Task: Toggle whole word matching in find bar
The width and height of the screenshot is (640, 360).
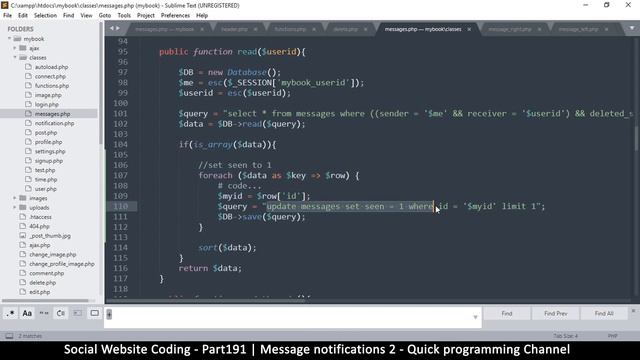Action: click(x=44, y=313)
